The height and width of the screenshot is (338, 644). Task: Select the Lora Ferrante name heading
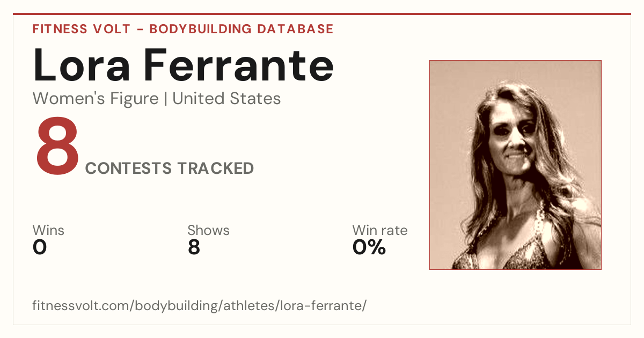pos(183,65)
